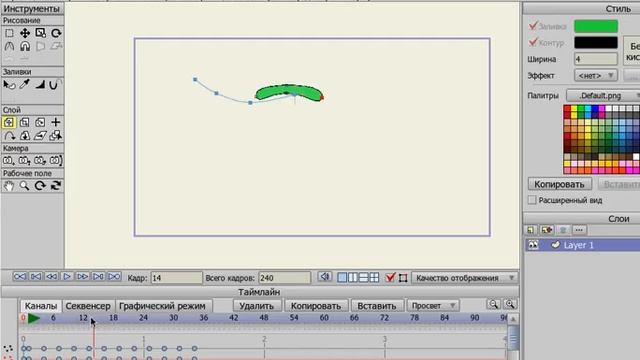Select the Orbit Workspace tool
The image size is (640, 360).
click(x=56, y=186)
